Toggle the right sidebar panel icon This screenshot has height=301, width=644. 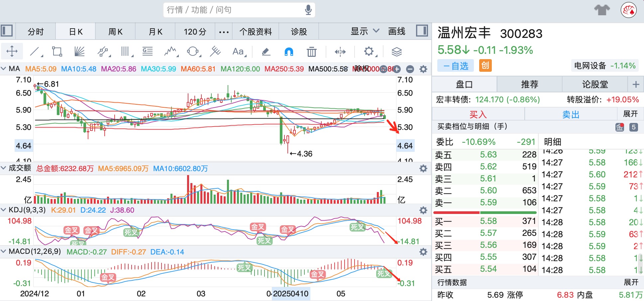pos(422,31)
